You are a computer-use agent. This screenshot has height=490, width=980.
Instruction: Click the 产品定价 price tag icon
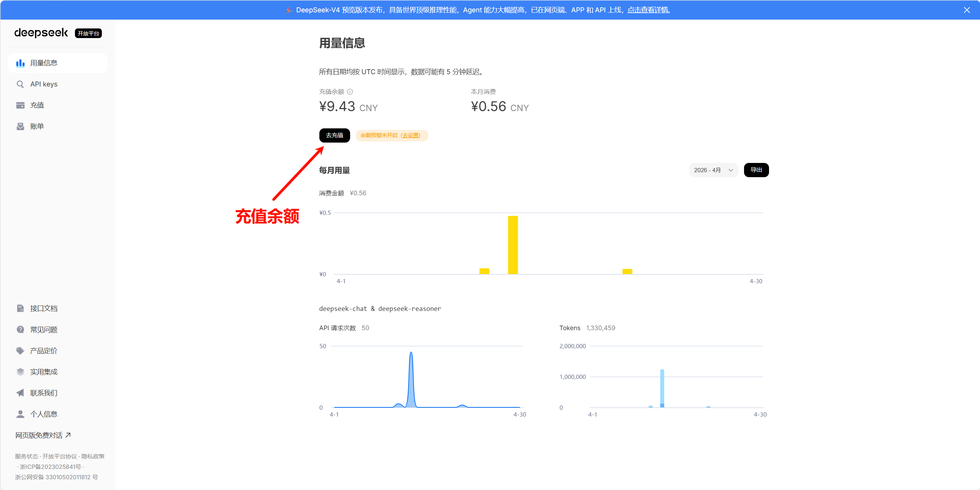[20, 350]
